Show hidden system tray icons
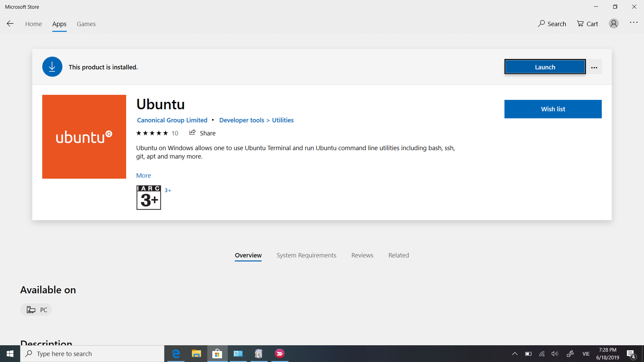Screen dimensions: 644x362 click(515, 354)
